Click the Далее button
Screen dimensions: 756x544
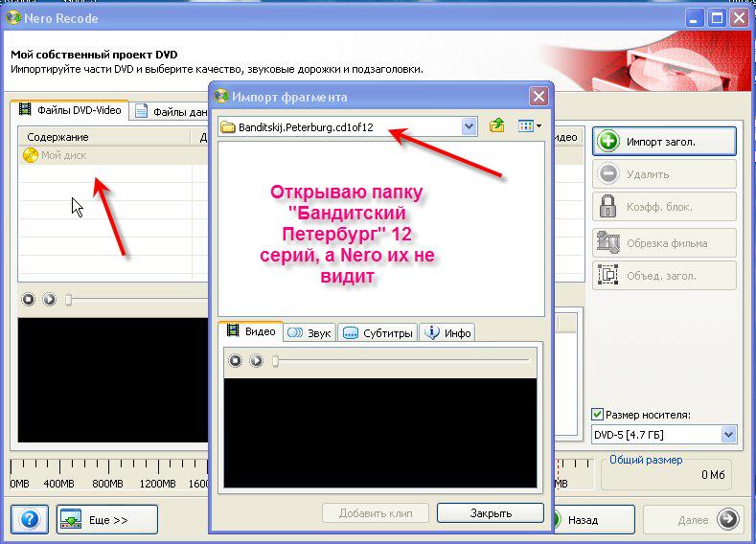[x=693, y=520]
